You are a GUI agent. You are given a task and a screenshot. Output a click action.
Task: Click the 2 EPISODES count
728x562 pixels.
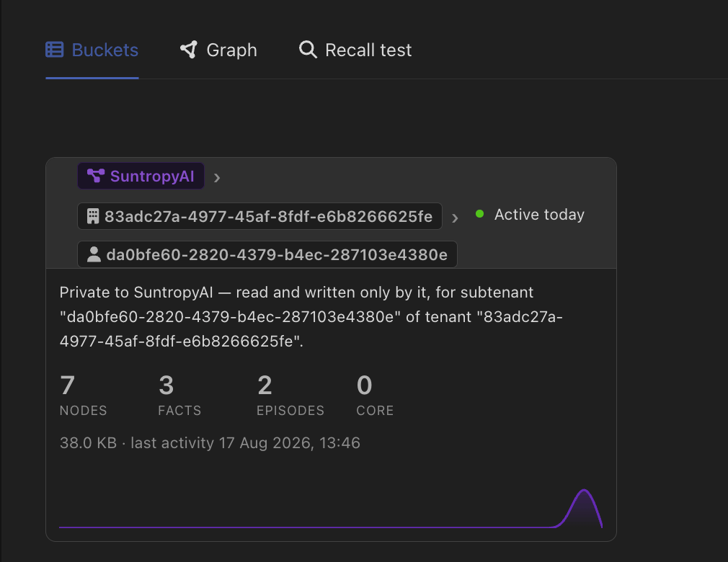point(290,396)
